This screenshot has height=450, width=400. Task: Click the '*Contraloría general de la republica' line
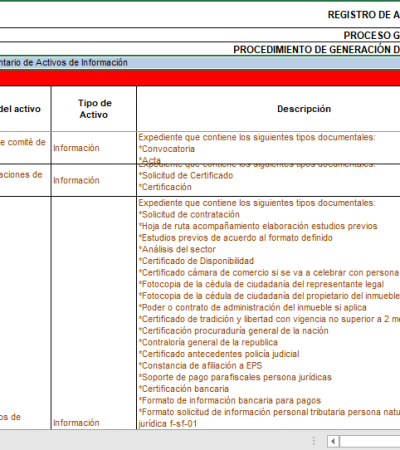tap(208, 342)
